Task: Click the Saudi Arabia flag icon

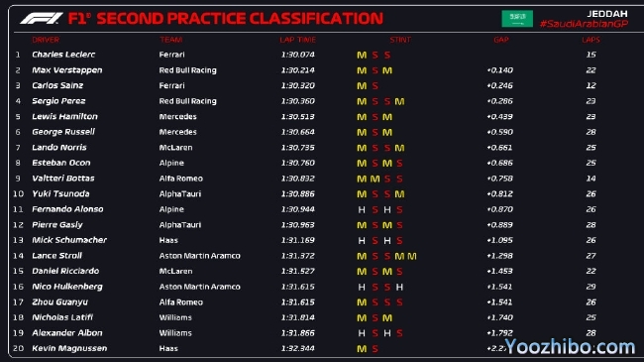Action: (x=517, y=19)
